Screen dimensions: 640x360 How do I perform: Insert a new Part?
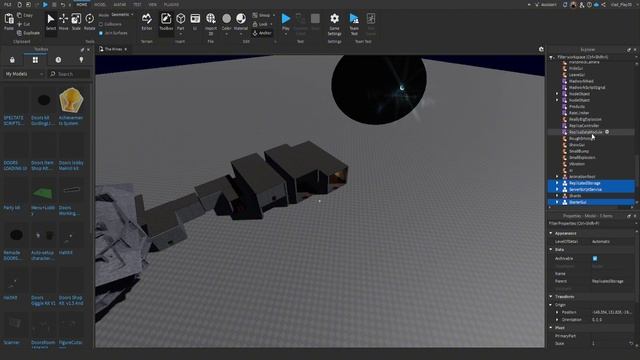pos(180,22)
